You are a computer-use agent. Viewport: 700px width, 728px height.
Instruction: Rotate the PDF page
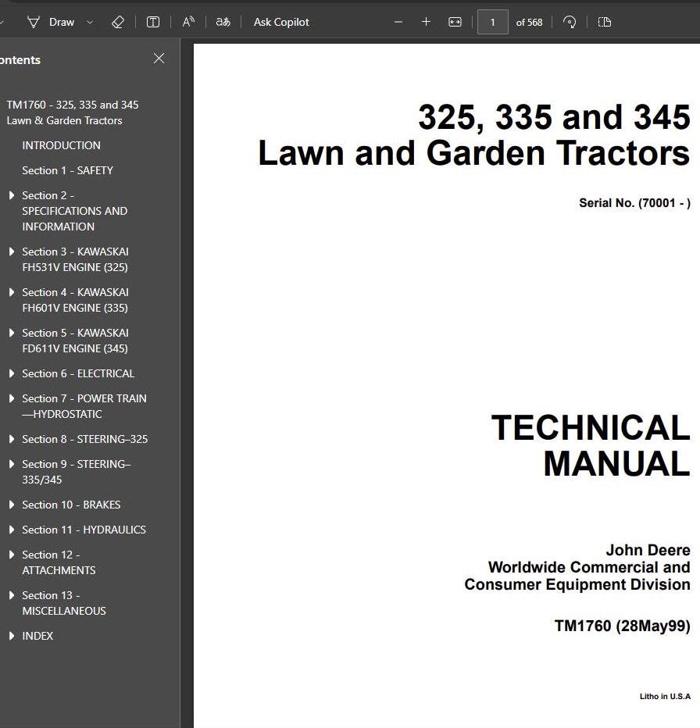[570, 22]
